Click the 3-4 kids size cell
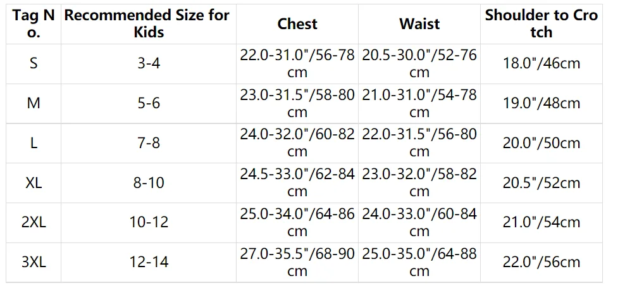 149,64
